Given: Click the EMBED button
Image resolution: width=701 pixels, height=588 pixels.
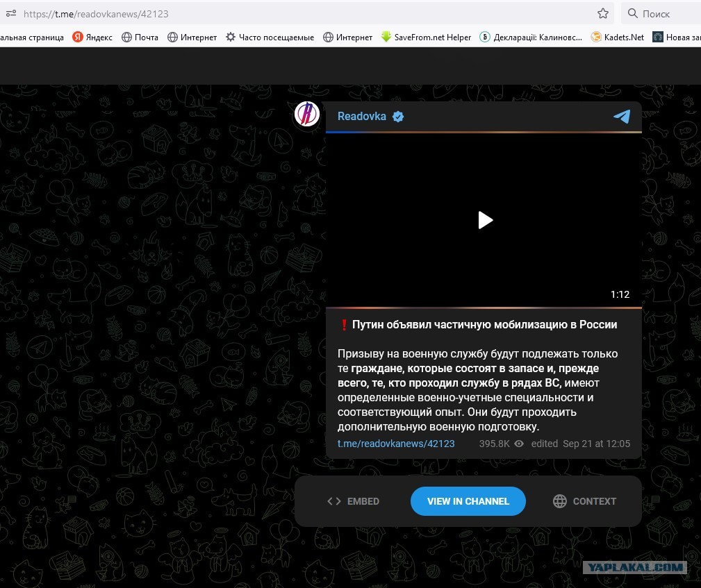Looking at the screenshot, I should click(353, 501).
